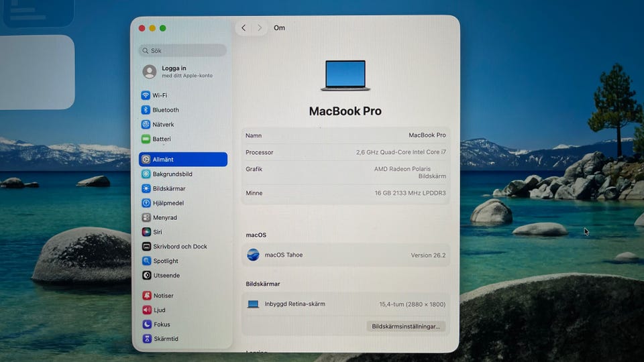Click the MacBook Pro heading text

coord(345,111)
